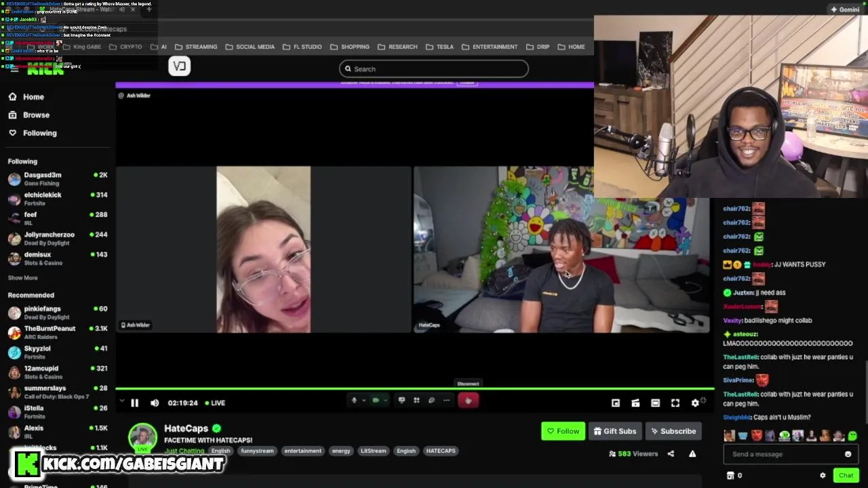Click the Gift Subs button
The width and height of the screenshot is (868, 488).
coord(615,431)
